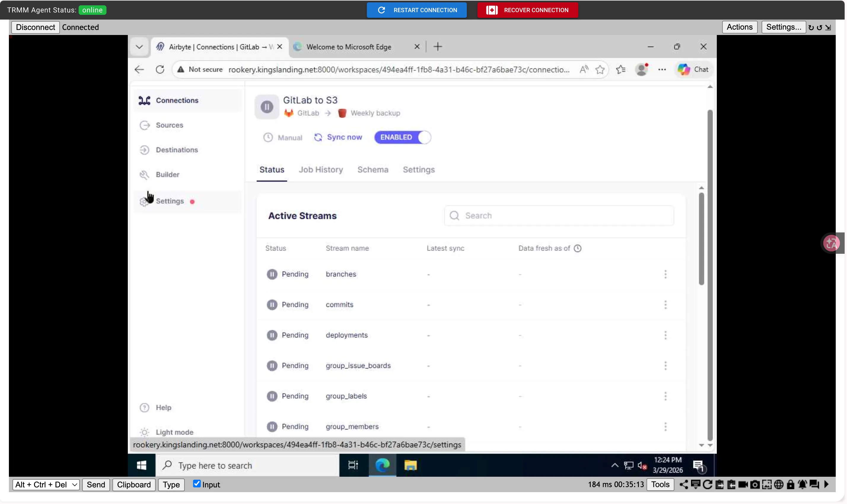847x504 pixels.
Task: Click the Windows taskbar search box
Action: click(x=247, y=465)
